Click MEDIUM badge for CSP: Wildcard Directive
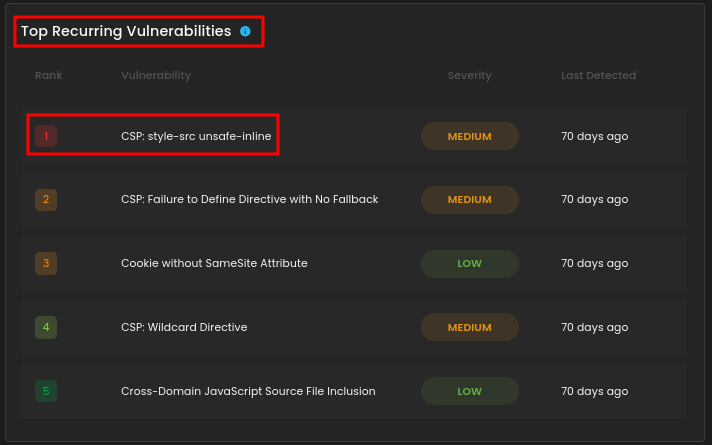The image size is (712, 445). click(469, 328)
